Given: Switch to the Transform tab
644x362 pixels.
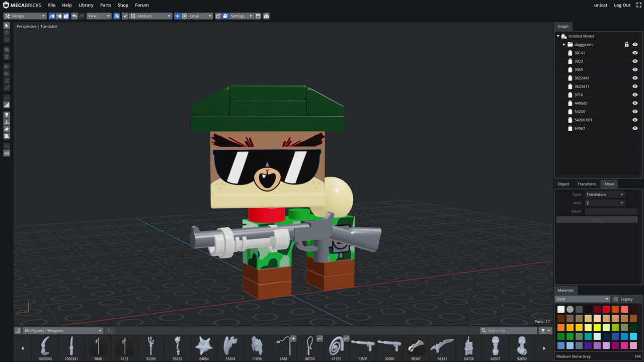Looking at the screenshot, I should pos(587,184).
